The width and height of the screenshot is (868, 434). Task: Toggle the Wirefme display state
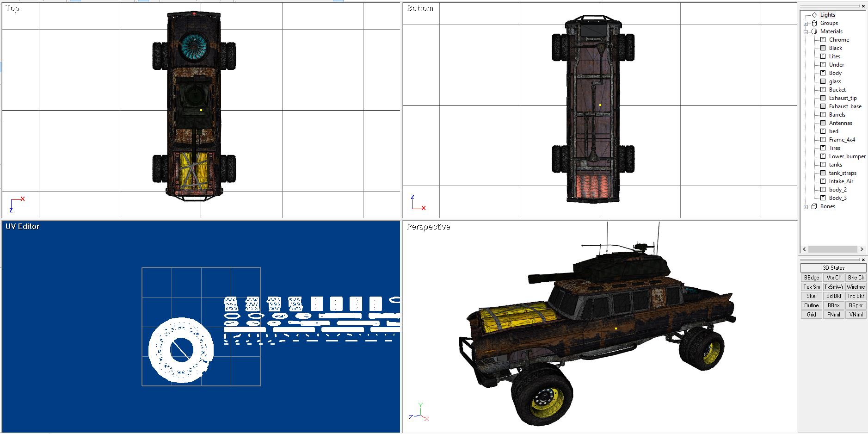point(856,287)
